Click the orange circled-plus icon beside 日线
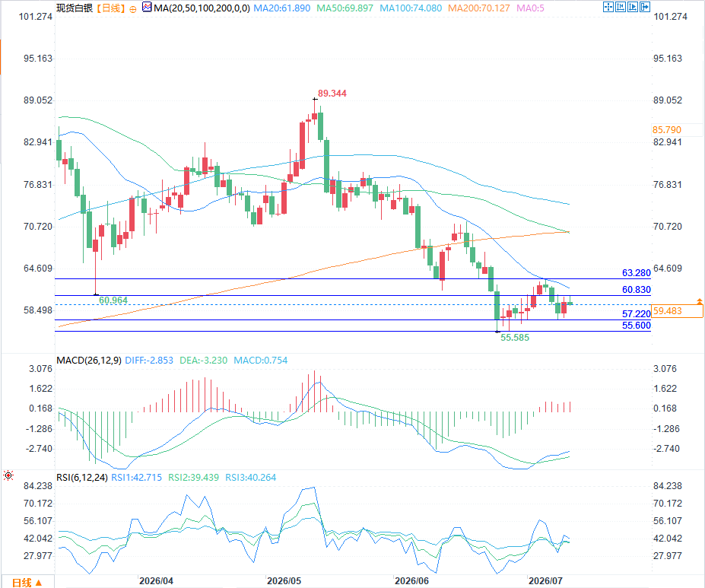The image size is (705, 588). click(x=132, y=9)
